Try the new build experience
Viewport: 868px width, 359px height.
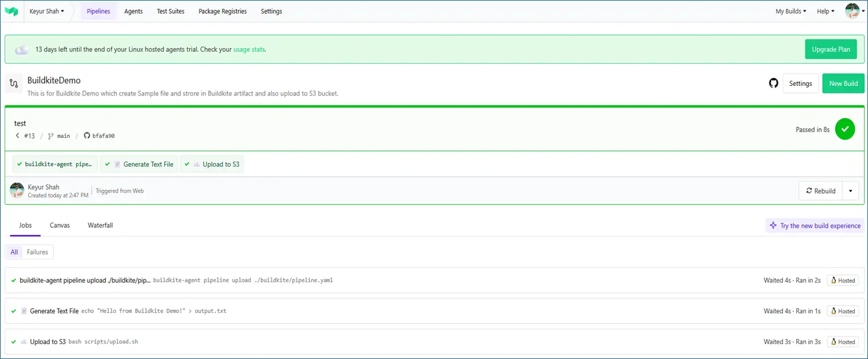point(815,226)
